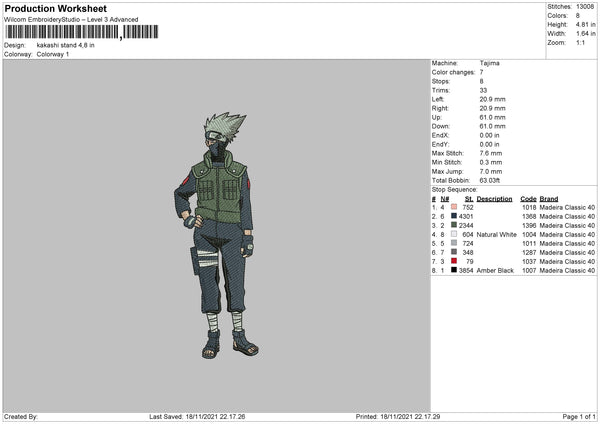Click the Min Stitch value 0.3 mm

click(x=491, y=162)
